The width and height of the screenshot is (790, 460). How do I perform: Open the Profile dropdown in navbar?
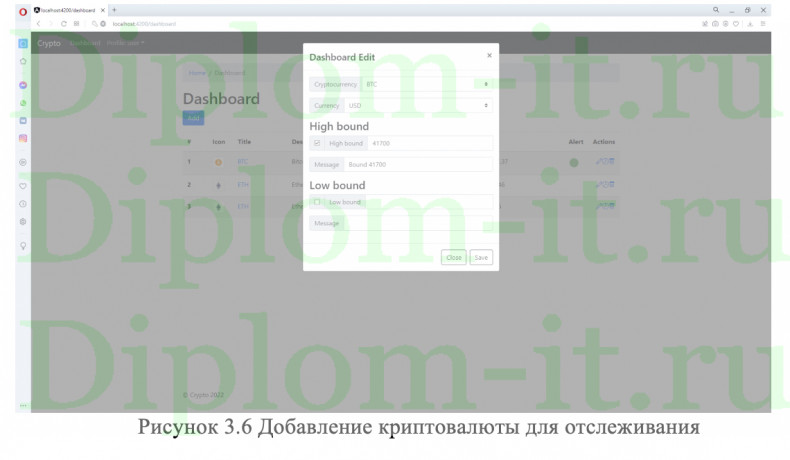click(125, 43)
